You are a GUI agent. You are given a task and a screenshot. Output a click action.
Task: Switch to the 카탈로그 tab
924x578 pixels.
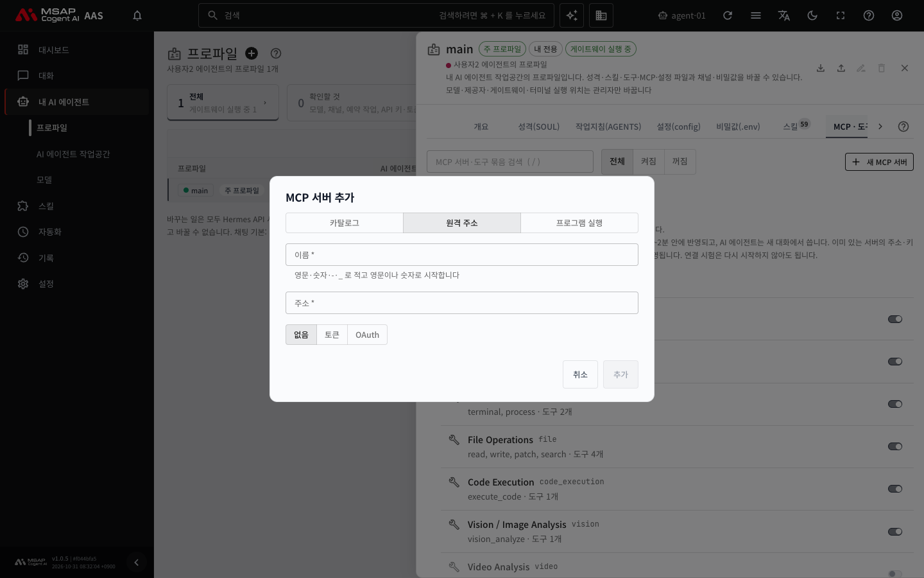pyautogui.click(x=345, y=223)
